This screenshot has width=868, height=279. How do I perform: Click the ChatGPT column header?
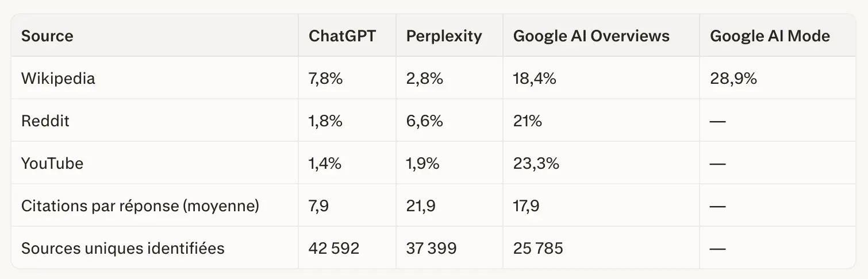(342, 36)
